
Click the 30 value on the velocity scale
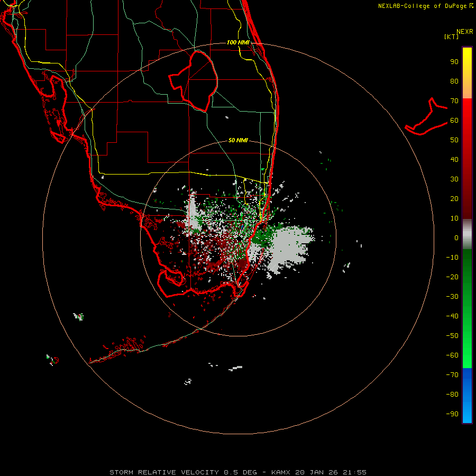tap(454, 179)
